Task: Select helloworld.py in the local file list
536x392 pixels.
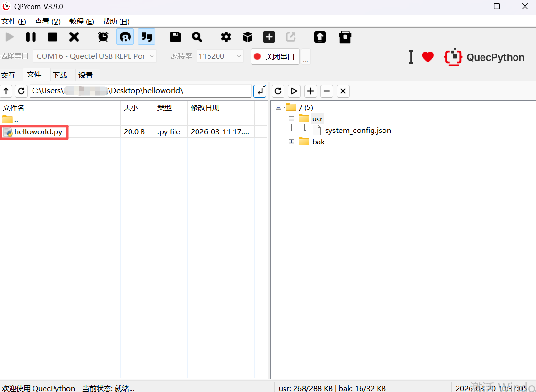Action: coord(38,132)
